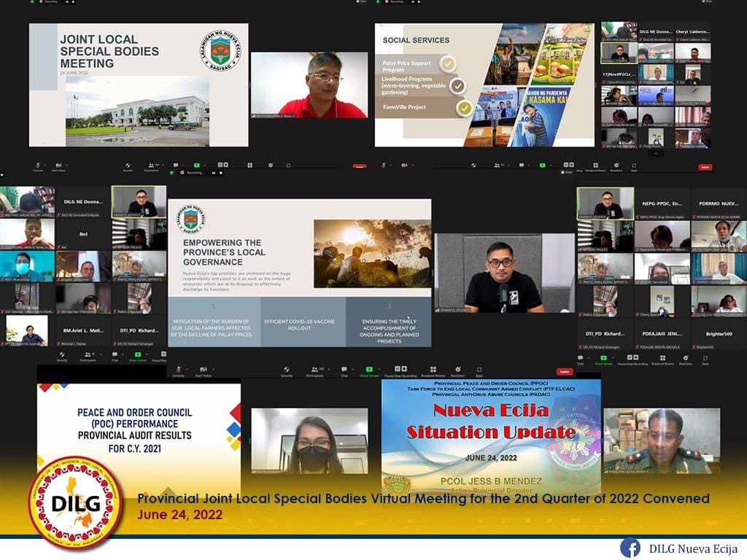
Task: Expand mute options arrow in Empowering Governance window
Action: pos(186,369)
